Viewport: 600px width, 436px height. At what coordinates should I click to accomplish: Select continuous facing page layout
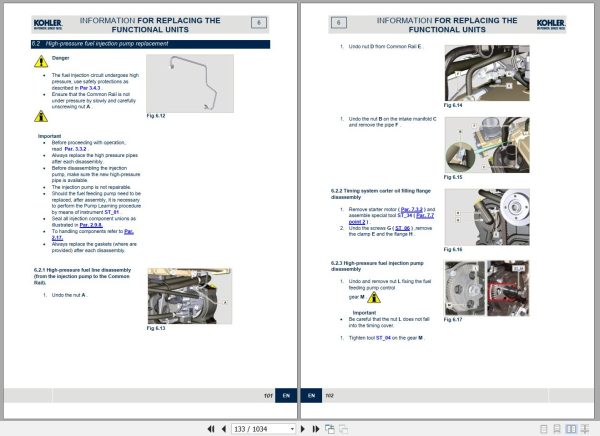pos(585,429)
